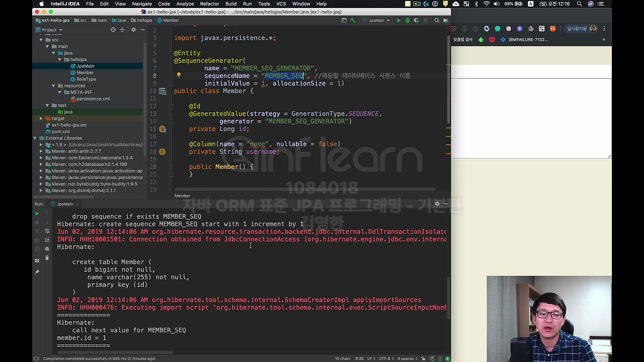
Task: Open the VCS menu
Action: [281, 4]
